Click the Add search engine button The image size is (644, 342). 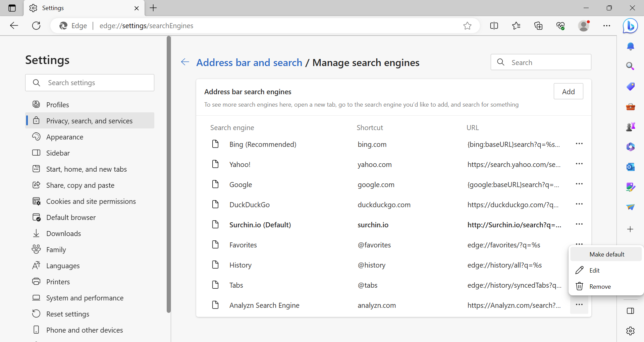tap(568, 92)
